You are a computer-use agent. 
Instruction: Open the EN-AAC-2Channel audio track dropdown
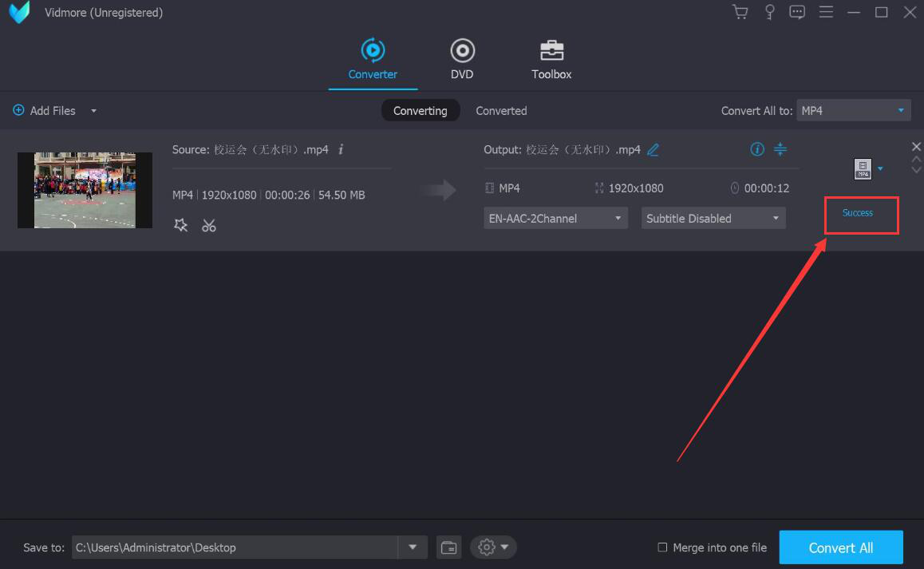pyautogui.click(x=555, y=218)
